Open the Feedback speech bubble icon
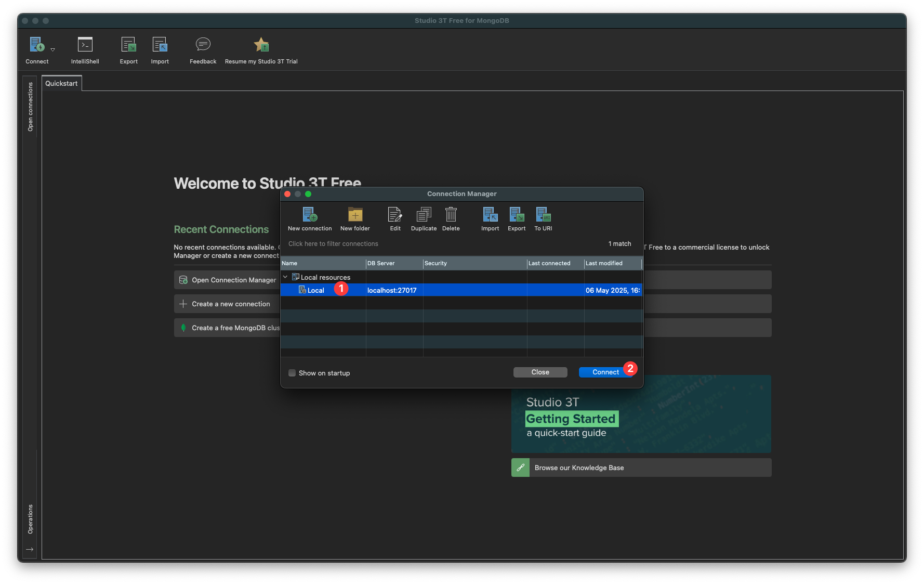 [x=203, y=44]
